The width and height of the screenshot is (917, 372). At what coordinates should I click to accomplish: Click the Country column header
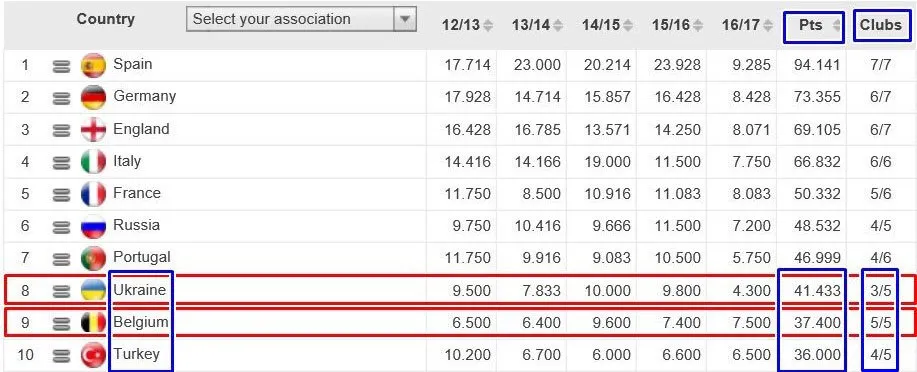coord(105,19)
